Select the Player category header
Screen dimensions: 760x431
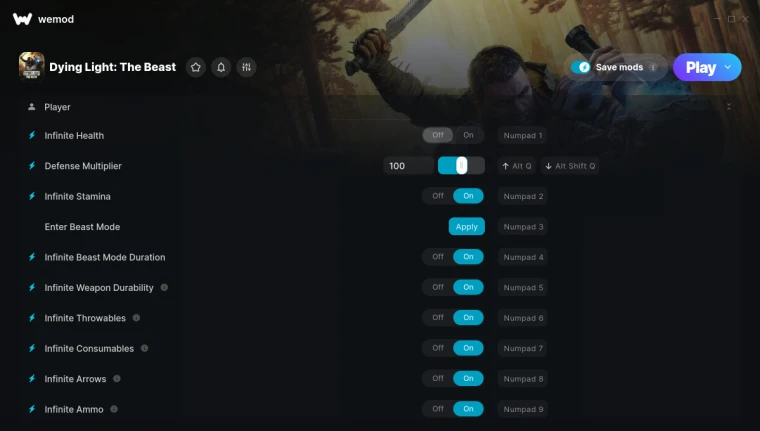57,107
